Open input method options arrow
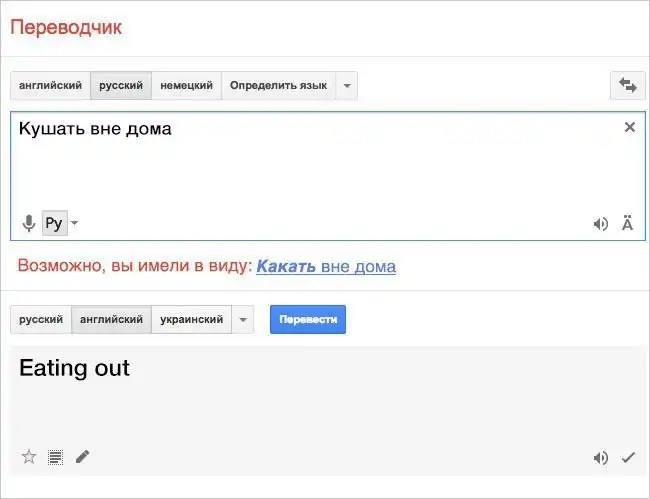The width and height of the screenshot is (650, 499). point(75,223)
